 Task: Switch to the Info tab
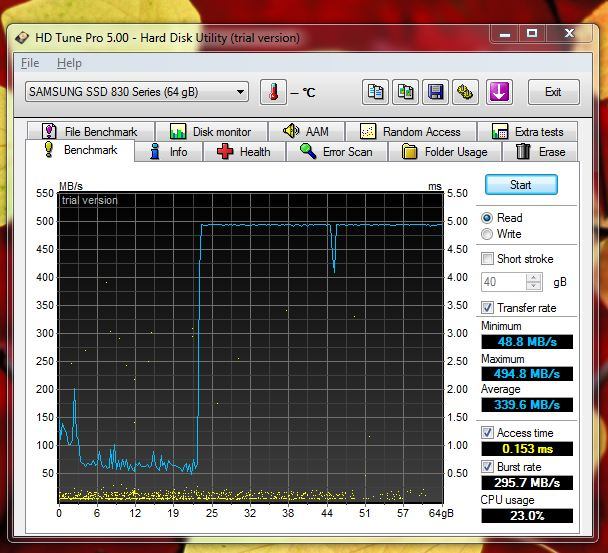[169, 152]
